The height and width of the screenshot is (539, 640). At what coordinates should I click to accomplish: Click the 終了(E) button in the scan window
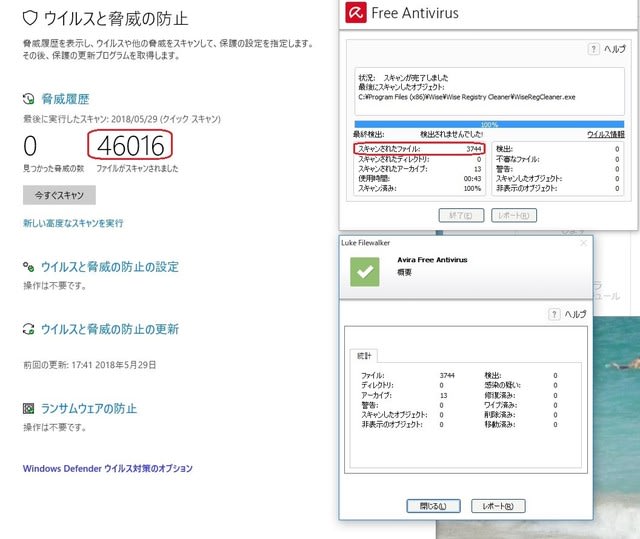click(x=461, y=215)
